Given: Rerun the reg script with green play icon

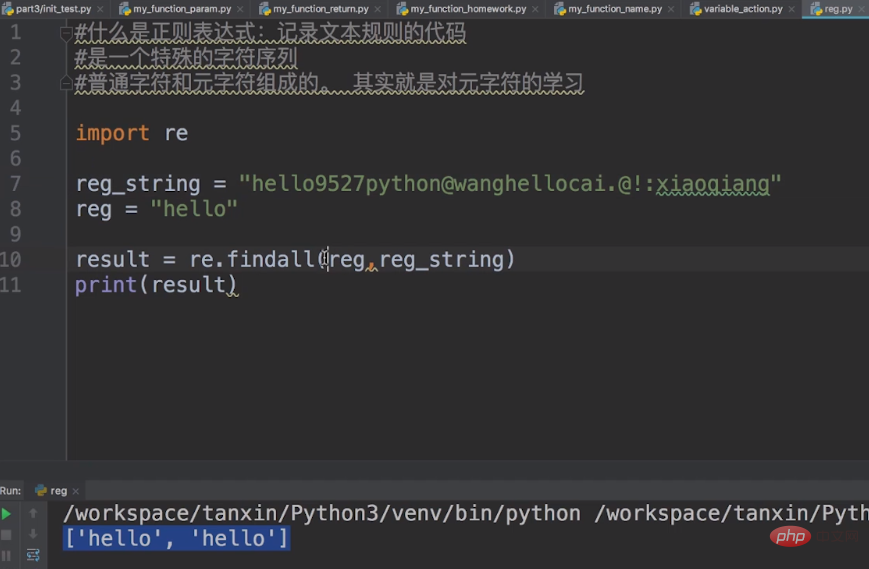Looking at the screenshot, I should (x=7, y=514).
